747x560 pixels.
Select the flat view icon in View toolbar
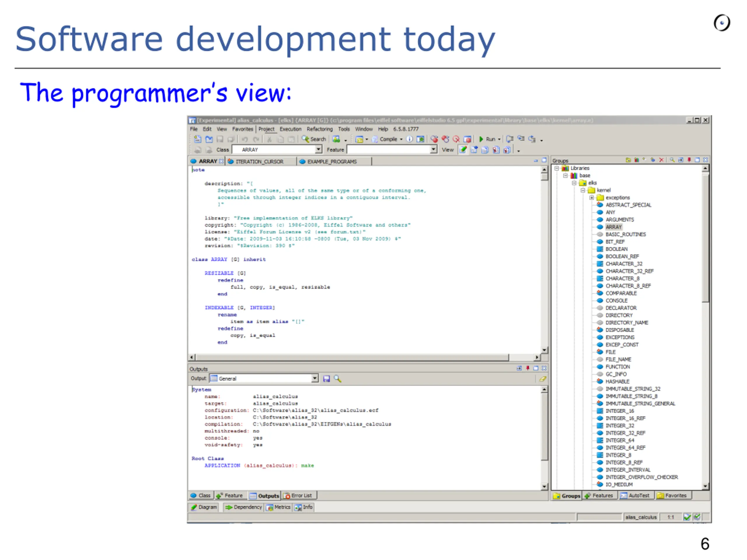pos(485,150)
